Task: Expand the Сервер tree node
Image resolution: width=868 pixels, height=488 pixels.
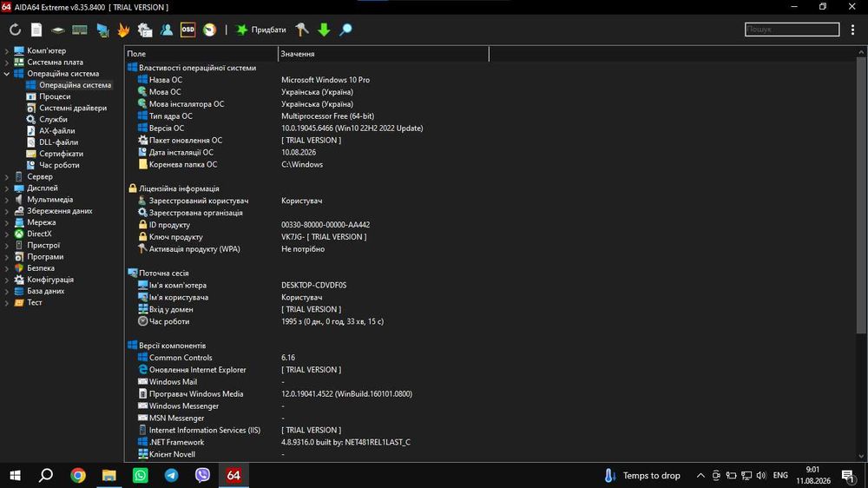Action: pos(7,176)
